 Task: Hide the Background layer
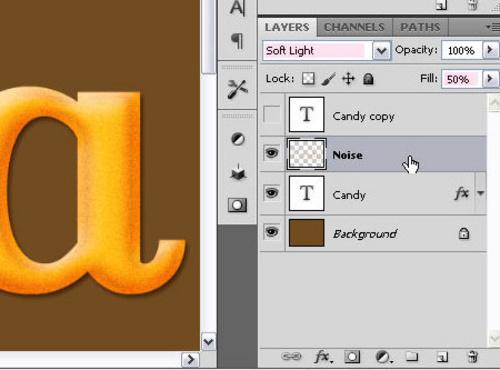[x=272, y=232]
